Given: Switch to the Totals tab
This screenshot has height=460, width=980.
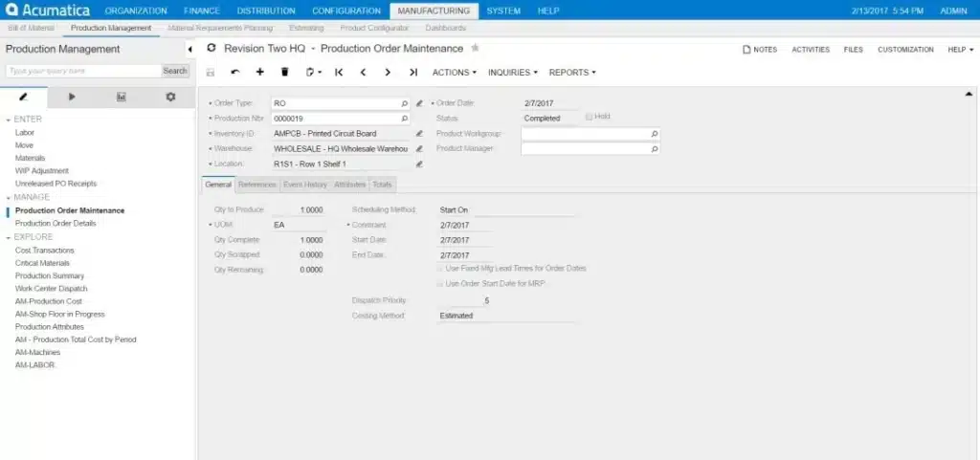Looking at the screenshot, I should point(382,185).
